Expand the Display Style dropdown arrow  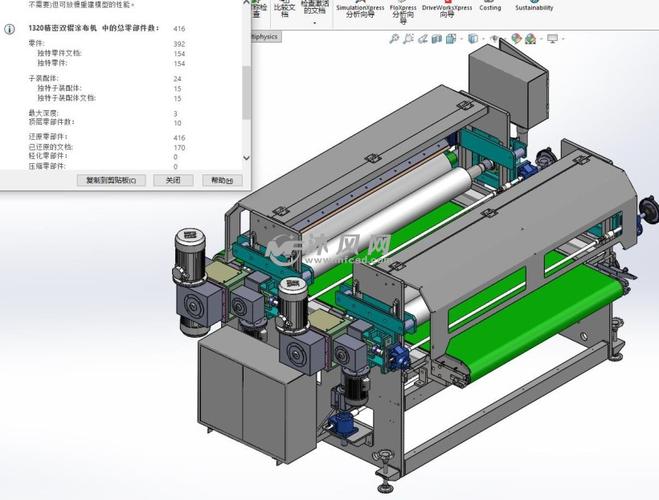click(484, 39)
